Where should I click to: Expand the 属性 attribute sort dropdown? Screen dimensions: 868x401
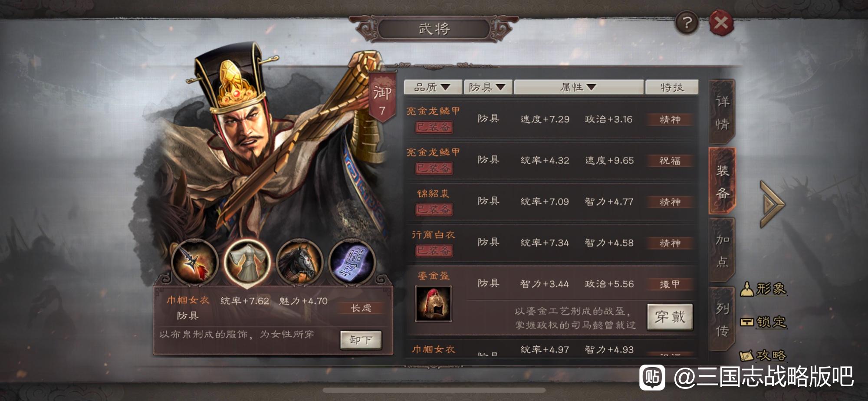(579, 87)
